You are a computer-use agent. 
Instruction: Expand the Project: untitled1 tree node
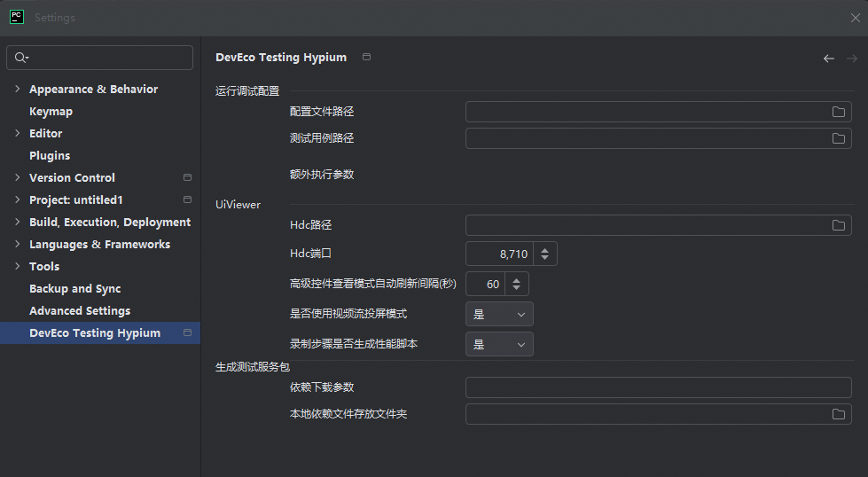pos(17,199)
